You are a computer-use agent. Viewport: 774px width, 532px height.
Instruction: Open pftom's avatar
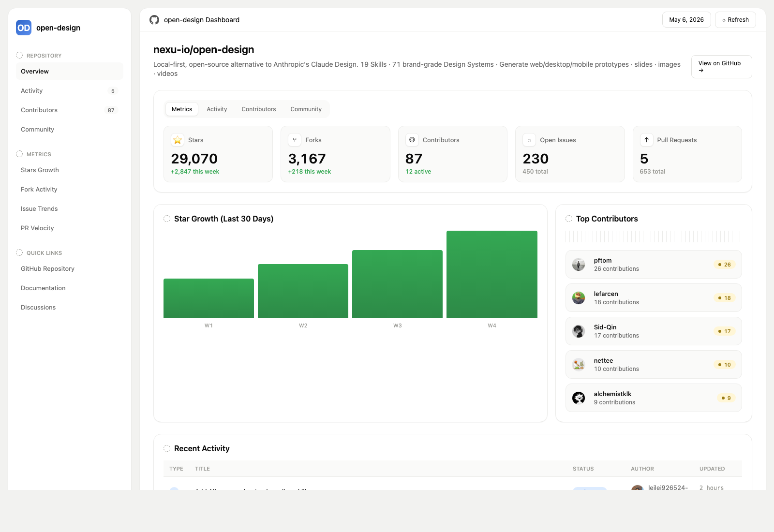pos(579,265)
